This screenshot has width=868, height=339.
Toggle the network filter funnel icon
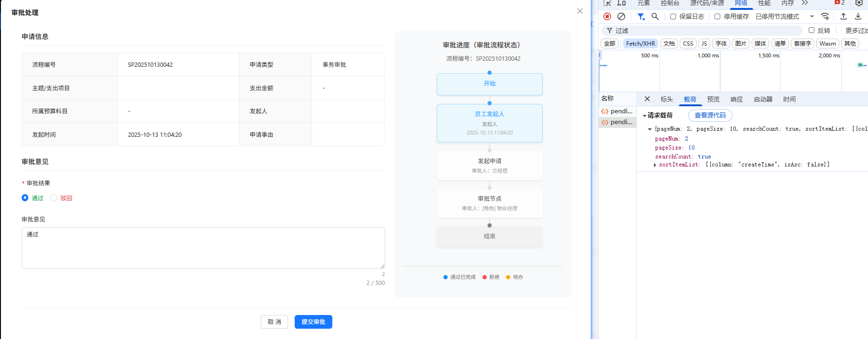[641, 16]
